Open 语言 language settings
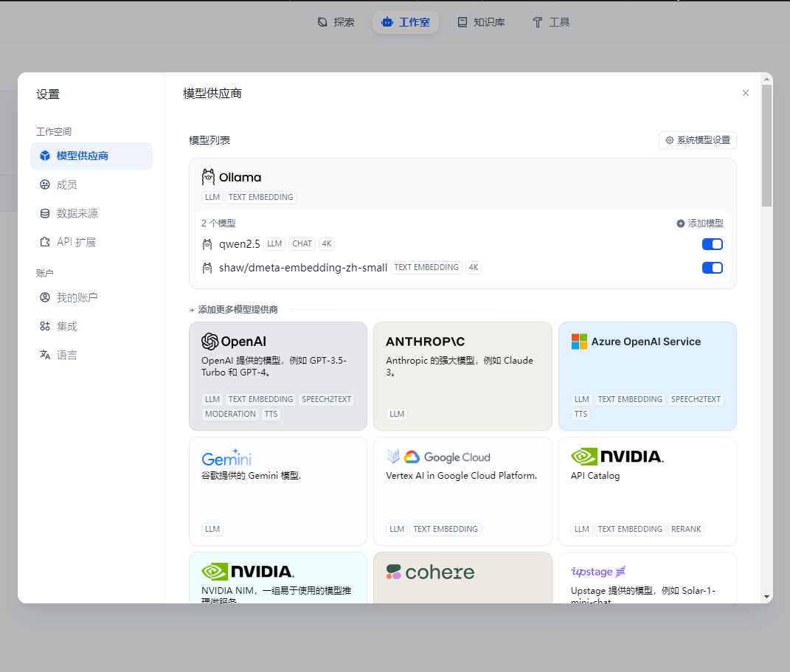 click(91, 355)
